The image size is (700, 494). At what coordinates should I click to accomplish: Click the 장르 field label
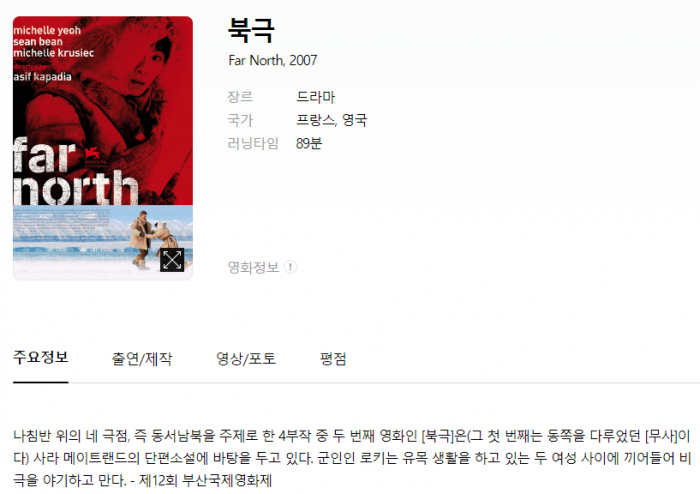click(240, 96)
